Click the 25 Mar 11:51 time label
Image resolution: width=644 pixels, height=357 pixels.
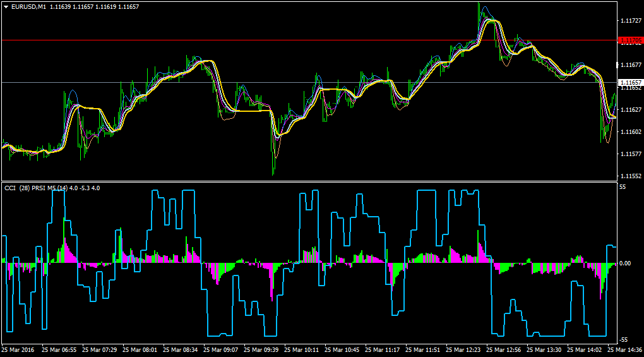click(x=422, y=350)
